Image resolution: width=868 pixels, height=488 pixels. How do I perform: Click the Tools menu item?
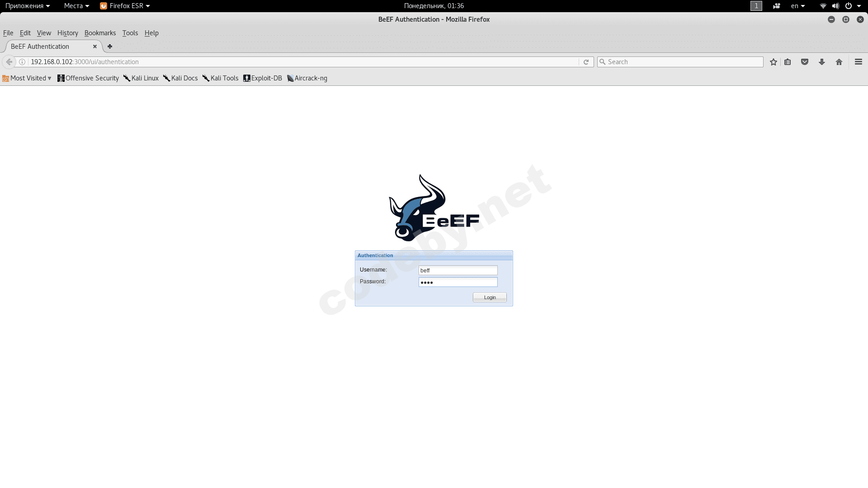pos(130,33)
